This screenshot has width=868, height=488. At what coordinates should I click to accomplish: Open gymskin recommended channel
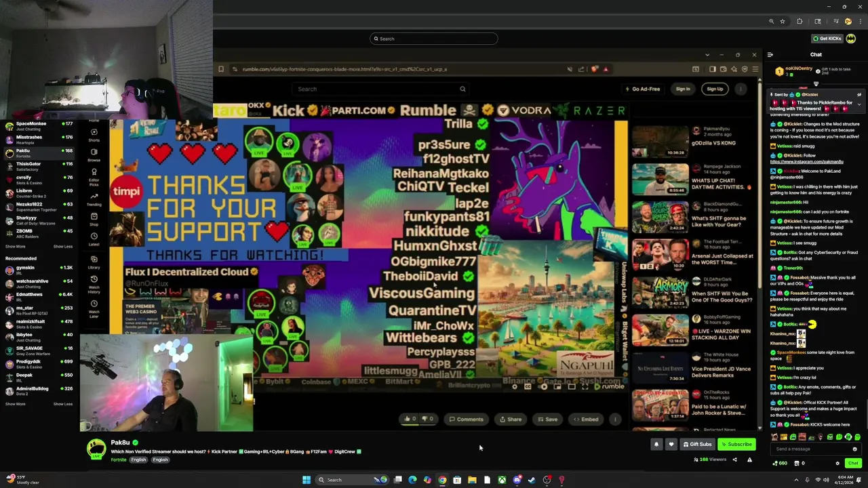click(41, 270)
